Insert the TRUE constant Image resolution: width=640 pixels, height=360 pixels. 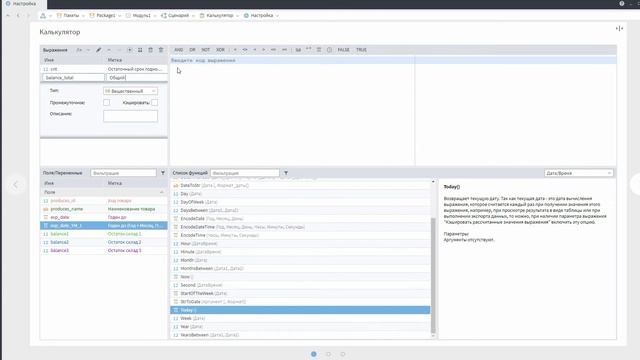pos(362,50)
